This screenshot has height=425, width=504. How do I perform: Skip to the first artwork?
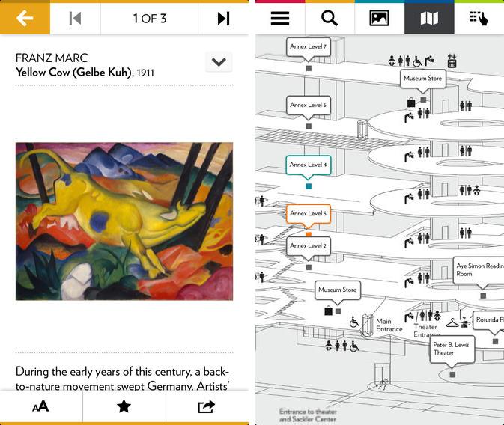[75, 18]
